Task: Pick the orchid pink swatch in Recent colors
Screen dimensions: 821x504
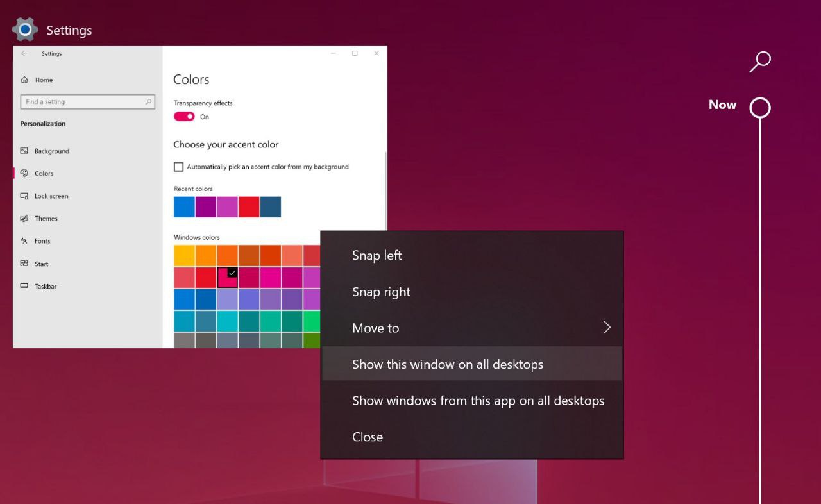Action: pos(227,206)
